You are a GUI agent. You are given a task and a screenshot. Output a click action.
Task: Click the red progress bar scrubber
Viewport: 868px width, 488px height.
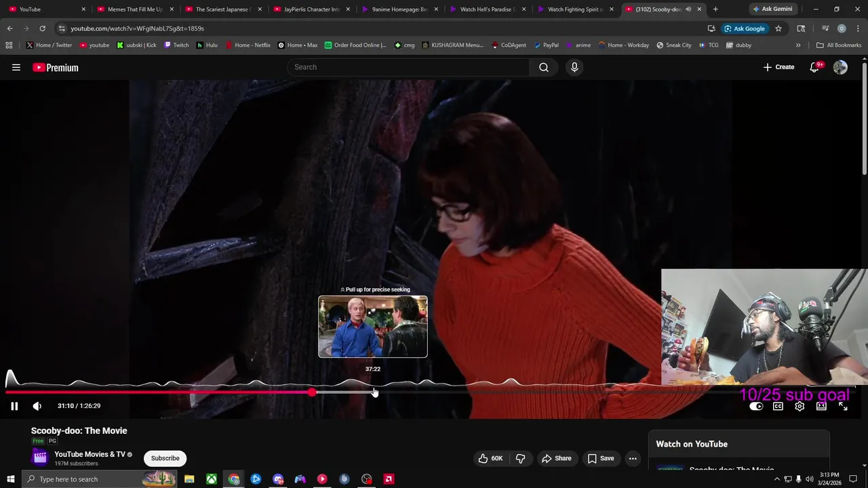pyautogui.click(x=311, y=392)
